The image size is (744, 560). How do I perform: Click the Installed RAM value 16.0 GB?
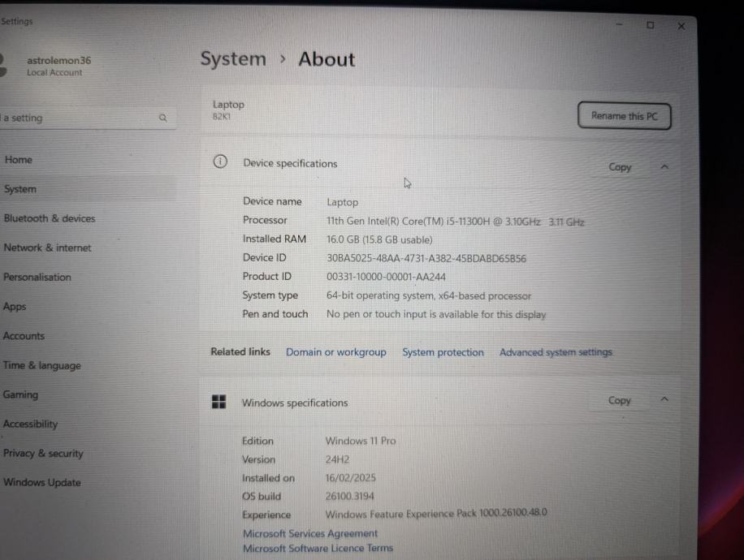(x=379, y=240)
